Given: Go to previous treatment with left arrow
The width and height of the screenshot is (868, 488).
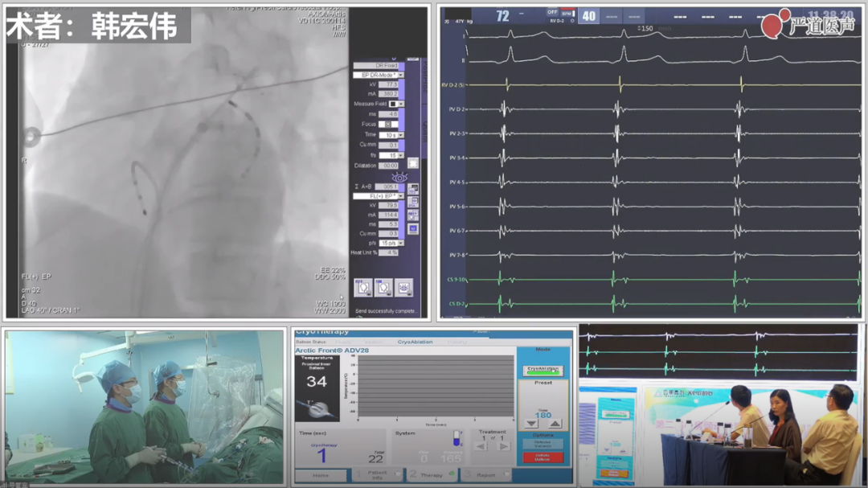Looking at the screenshot, I should point(481,445).
